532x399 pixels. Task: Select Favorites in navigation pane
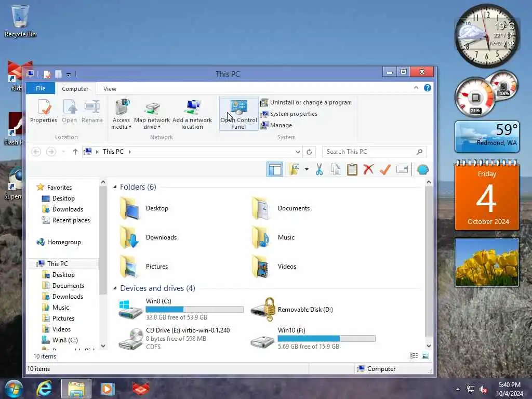click(54, 187)
